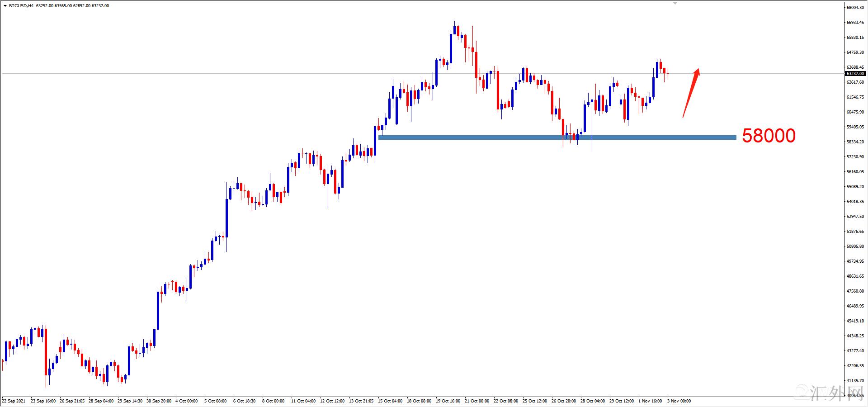Click the OHLC values in chart header
This screenshot has height=407, width=868.
(72, 6)
